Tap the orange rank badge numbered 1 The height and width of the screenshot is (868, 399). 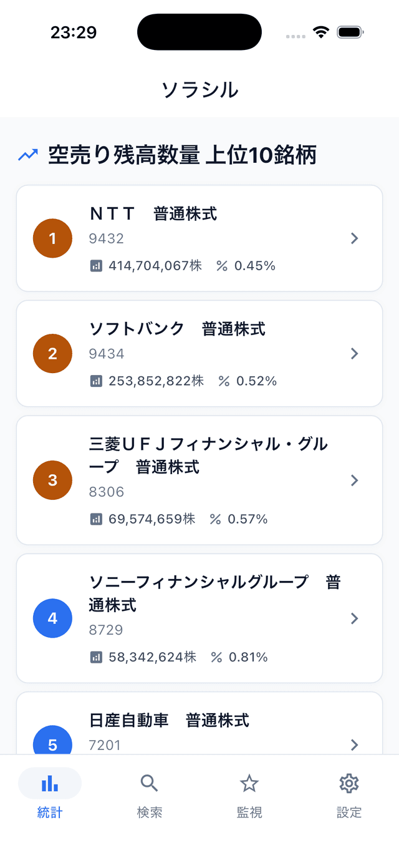pos(52,238)
